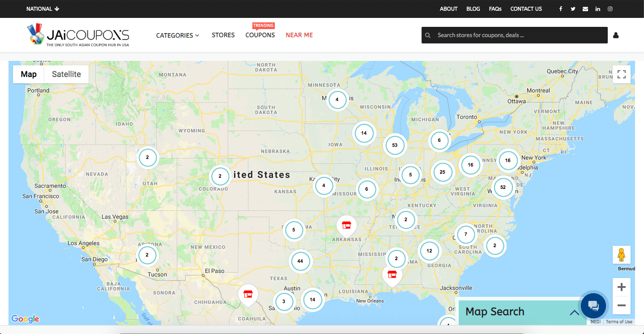Click the search magnifier icon
Screen dimensions: 644x334
pyautogui.click(x=428, y=35)
